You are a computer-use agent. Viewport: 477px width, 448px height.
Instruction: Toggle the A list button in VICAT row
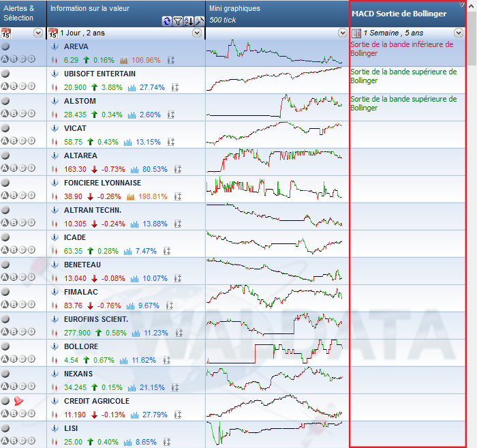pos(5,140)
